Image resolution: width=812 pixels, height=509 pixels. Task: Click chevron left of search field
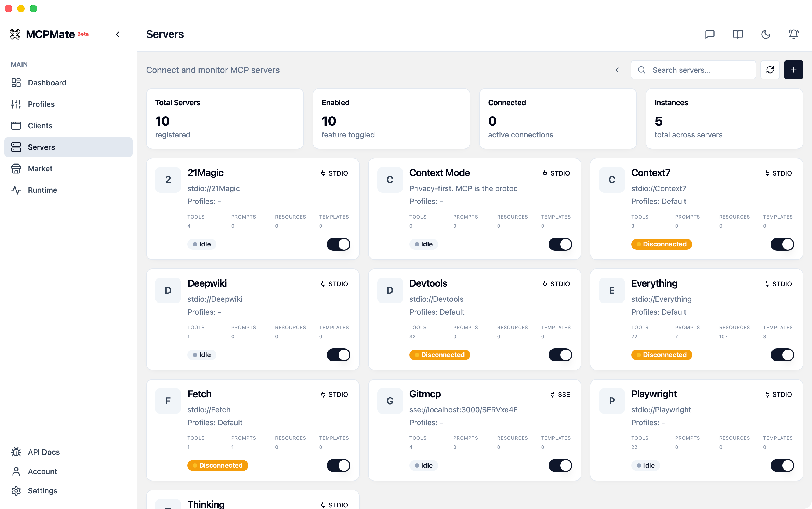click(617, 70)
